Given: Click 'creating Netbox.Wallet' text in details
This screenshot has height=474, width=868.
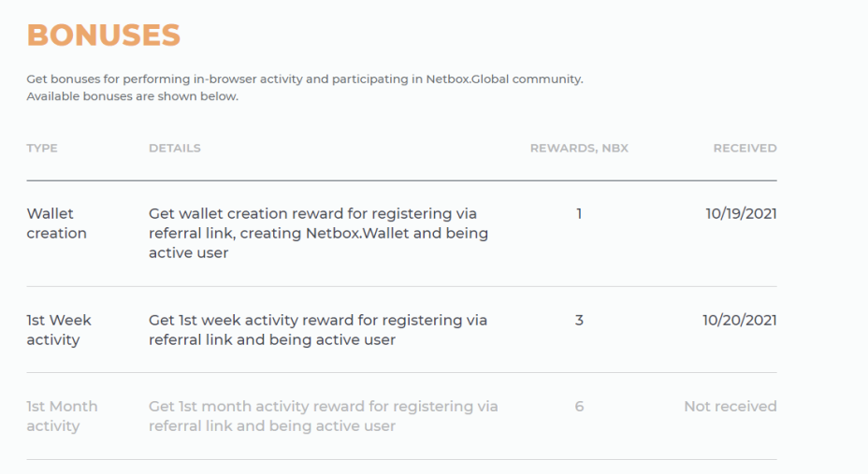Looking at the screenshot, I should (318, 234).
